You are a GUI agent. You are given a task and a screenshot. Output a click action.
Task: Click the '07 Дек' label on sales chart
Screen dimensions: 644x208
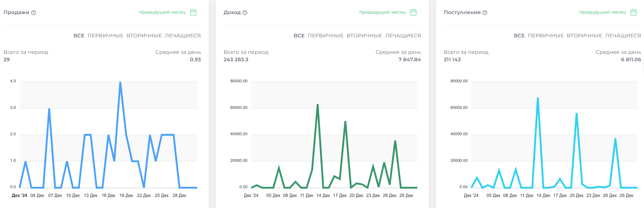pyautogui.click(x=55, y=195)
